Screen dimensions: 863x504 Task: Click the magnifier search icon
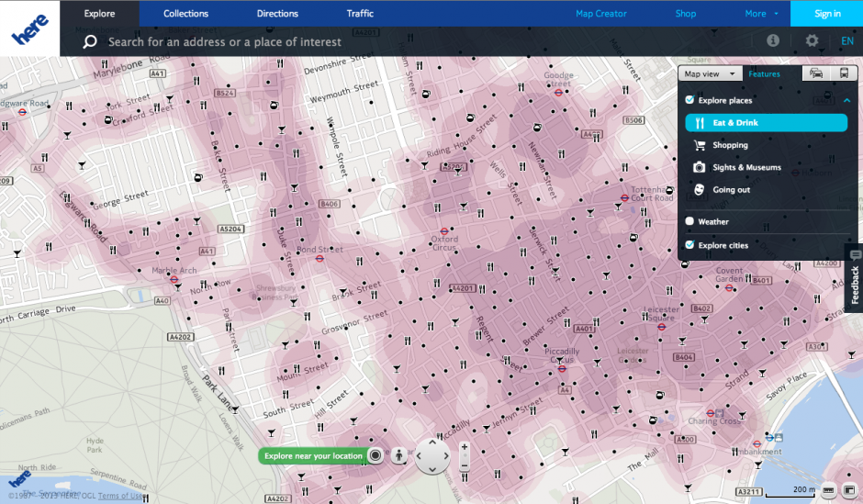coord(90,42)
